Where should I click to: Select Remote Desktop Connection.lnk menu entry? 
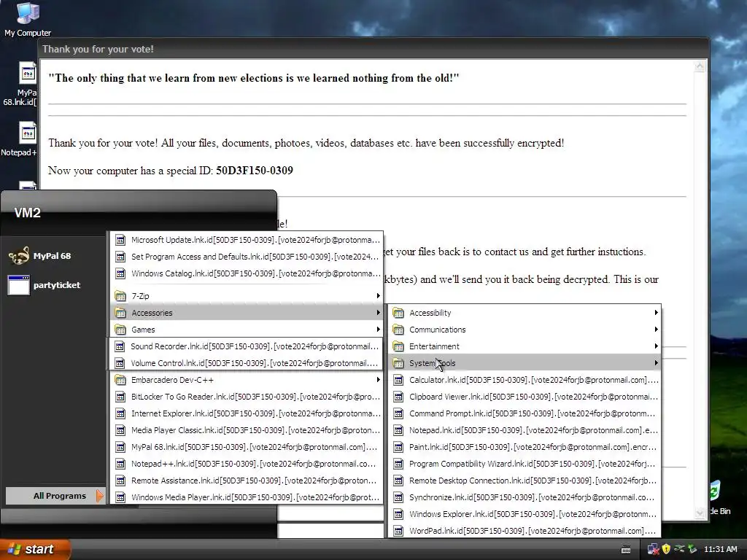525,481
